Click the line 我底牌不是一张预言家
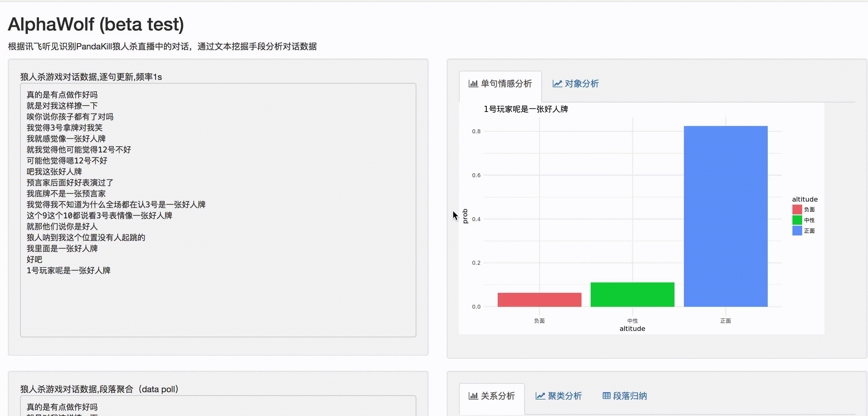This screenshot has height=416, width=868. pos(66,193)
